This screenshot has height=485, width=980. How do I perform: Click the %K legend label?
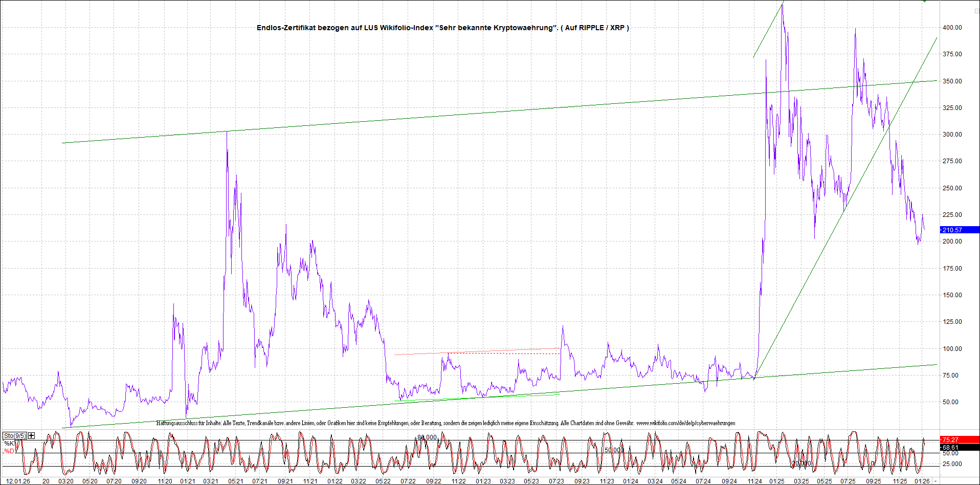point(9,444)
